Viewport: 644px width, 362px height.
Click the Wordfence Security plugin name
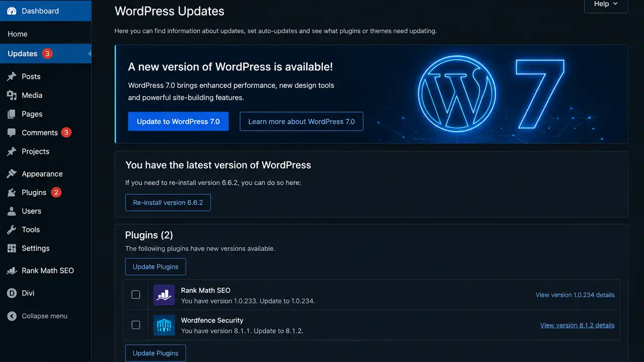click(212, 320)
